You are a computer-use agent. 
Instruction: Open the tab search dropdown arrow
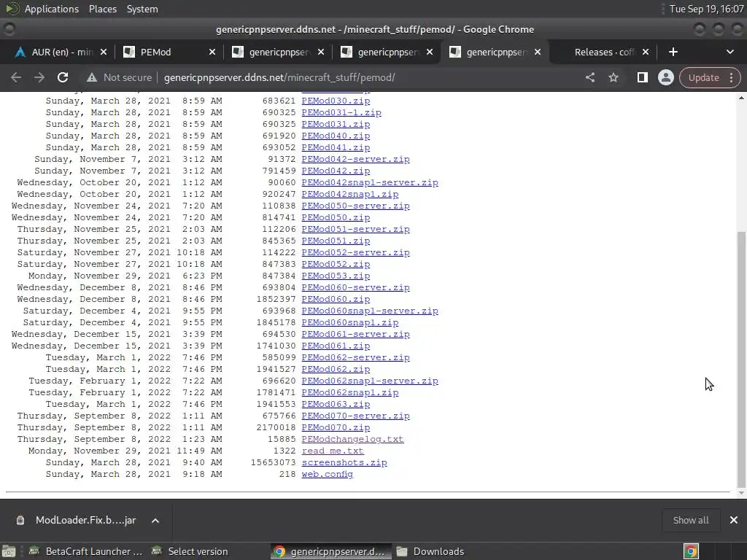point(729,52)
